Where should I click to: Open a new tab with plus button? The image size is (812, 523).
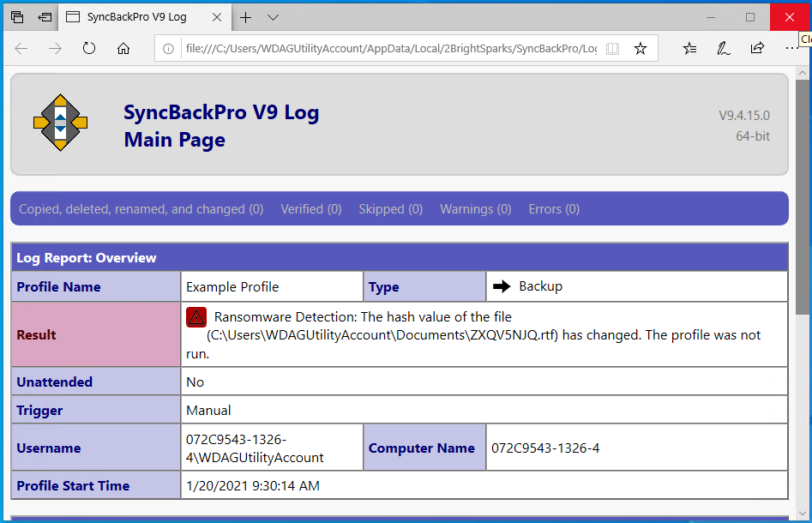click(x=245, y=18)
